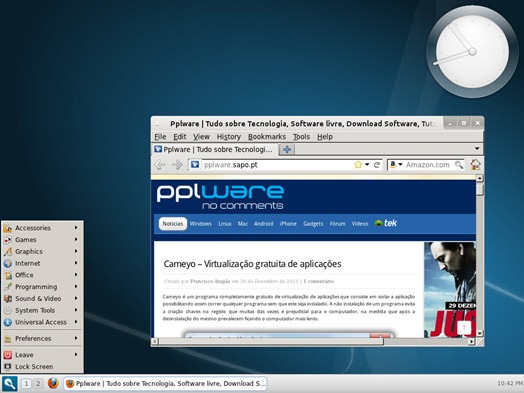The image size is (524, 393).
Task: Open the Sound & Video submenu
Action: pos(42,298)
